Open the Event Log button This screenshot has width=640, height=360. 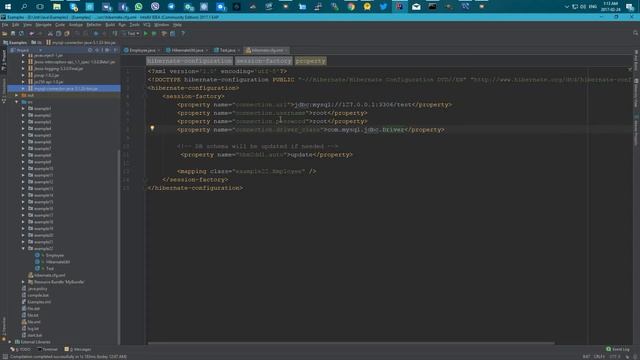click(x=618, y=349)
